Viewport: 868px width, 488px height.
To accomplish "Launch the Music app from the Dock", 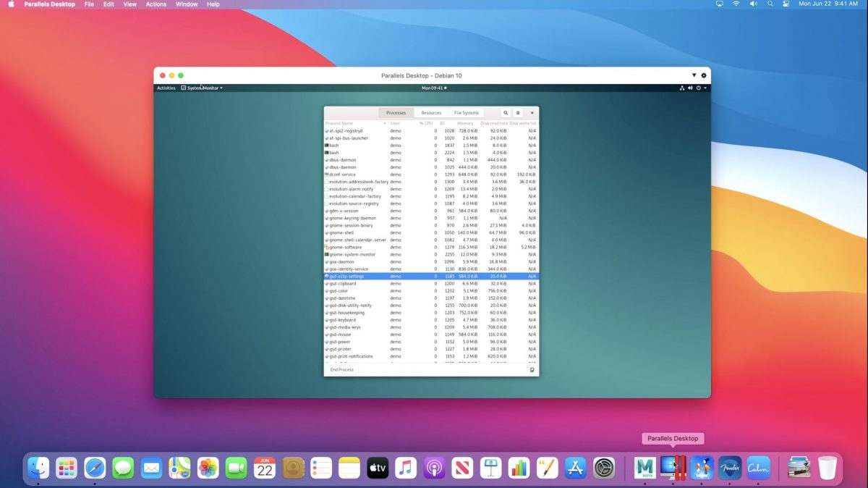I will coord(406,468).
